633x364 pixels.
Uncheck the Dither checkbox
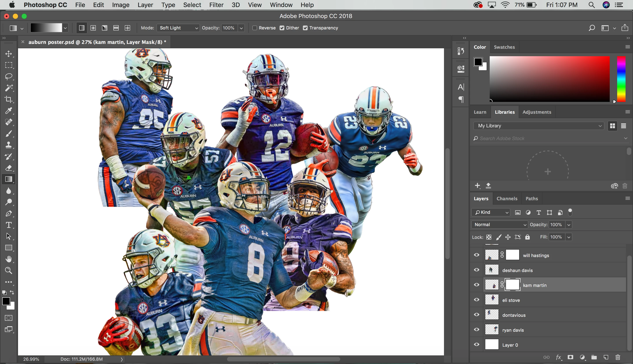coord(282,28)
